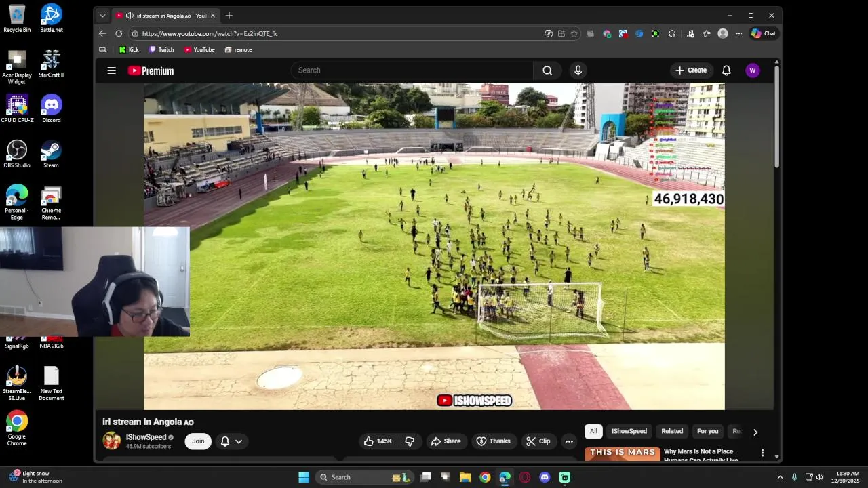
Task: Open Google Chrome desktop shortcut
Action: (17, 428)
